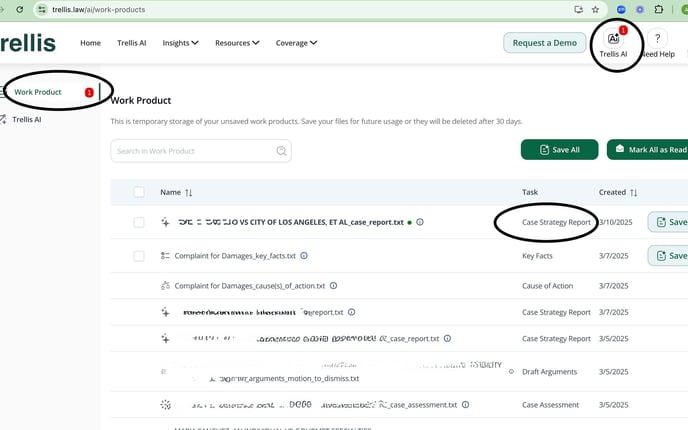Image resolution: width=688 pixels, height=430 pixels.
Task: Show info for the 3/7/2025 Case Strategy report file
Action: click(x=351, y=312)
